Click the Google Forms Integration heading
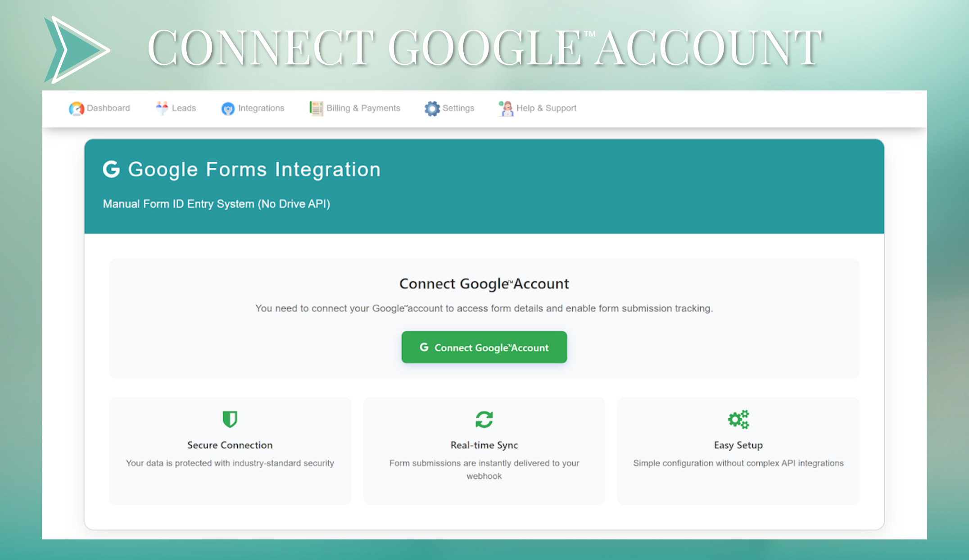The height and width of the screenshot is (560, 969). 254,169
